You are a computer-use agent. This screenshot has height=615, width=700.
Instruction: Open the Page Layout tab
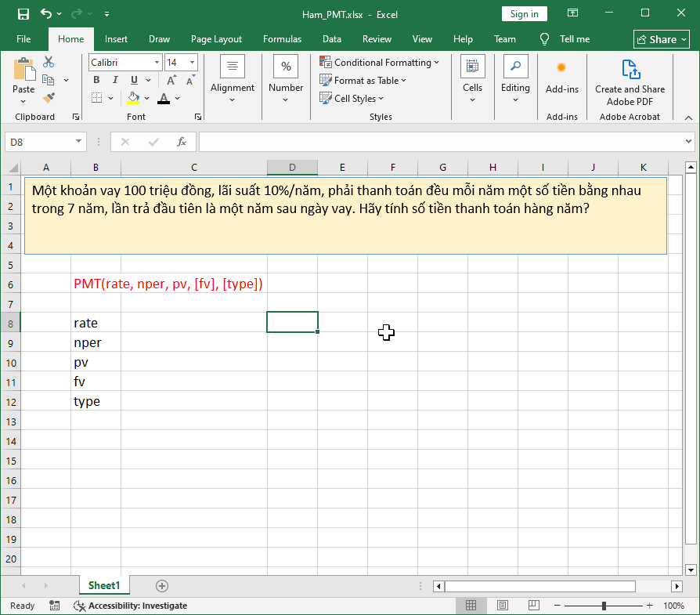tap(216, 38)
